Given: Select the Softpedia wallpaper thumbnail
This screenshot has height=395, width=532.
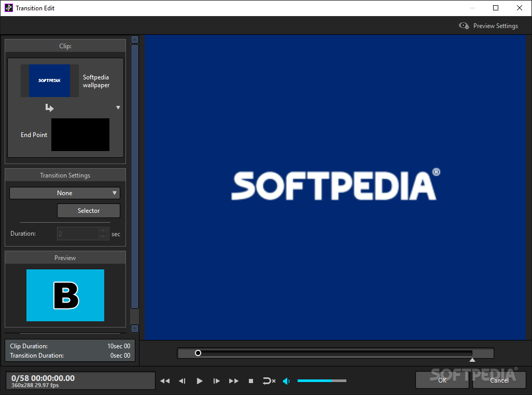Looking at the screenshot, I should pos(50,81).
